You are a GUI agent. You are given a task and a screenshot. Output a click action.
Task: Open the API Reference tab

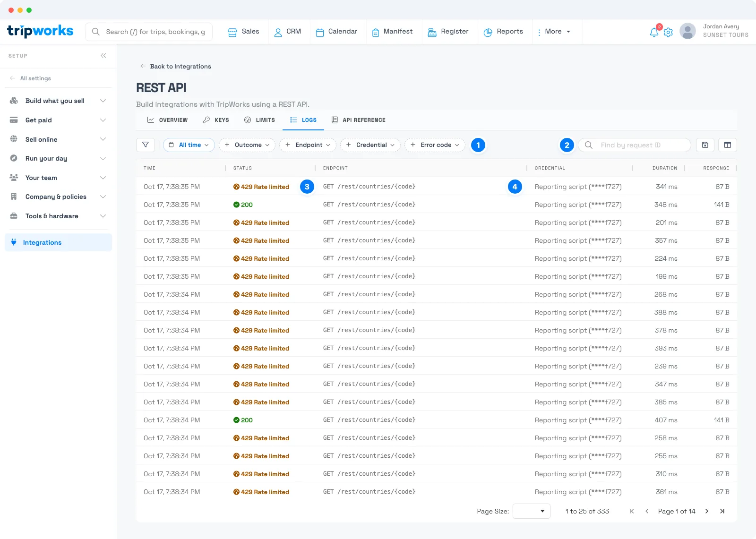[x=359, y=120]
